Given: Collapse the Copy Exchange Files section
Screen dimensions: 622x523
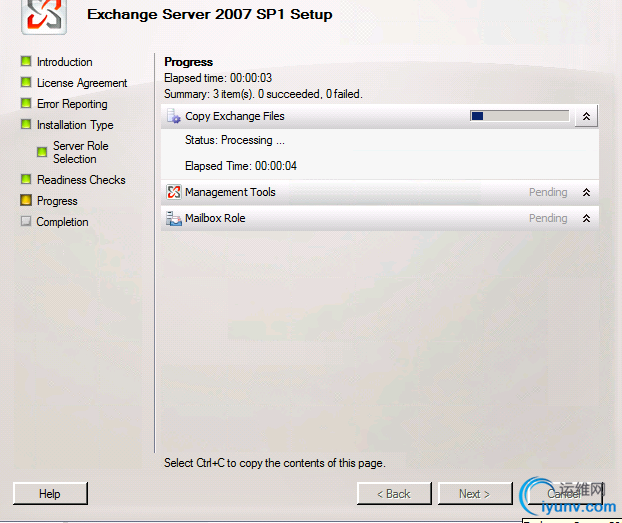Looking at the screenshot, I should point(586,116).
